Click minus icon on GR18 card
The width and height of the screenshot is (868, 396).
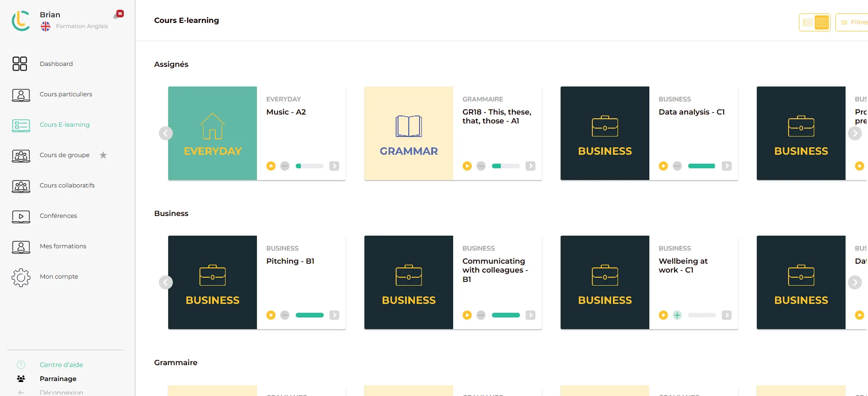pyautogui.click(x=481, y=166)
